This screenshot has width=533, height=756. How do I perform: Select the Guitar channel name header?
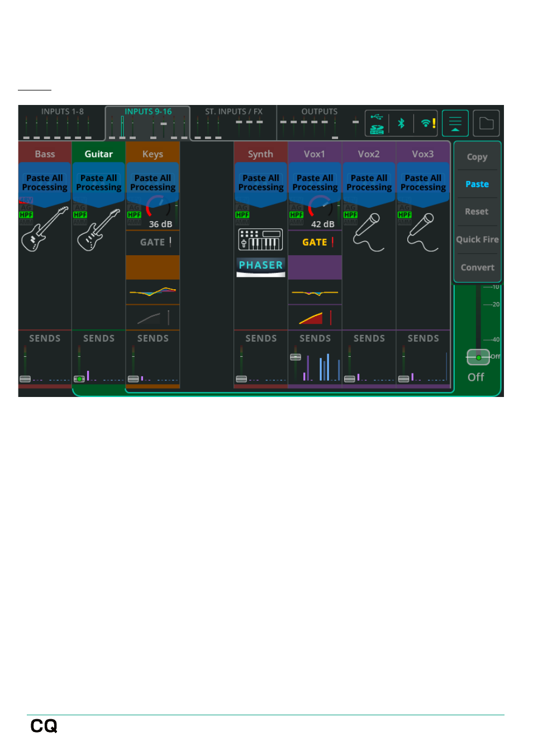(x=99, y=154)
